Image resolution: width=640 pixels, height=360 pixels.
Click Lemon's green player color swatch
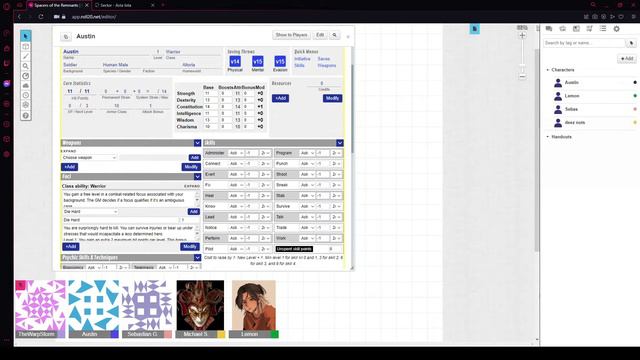pos(275,334)
